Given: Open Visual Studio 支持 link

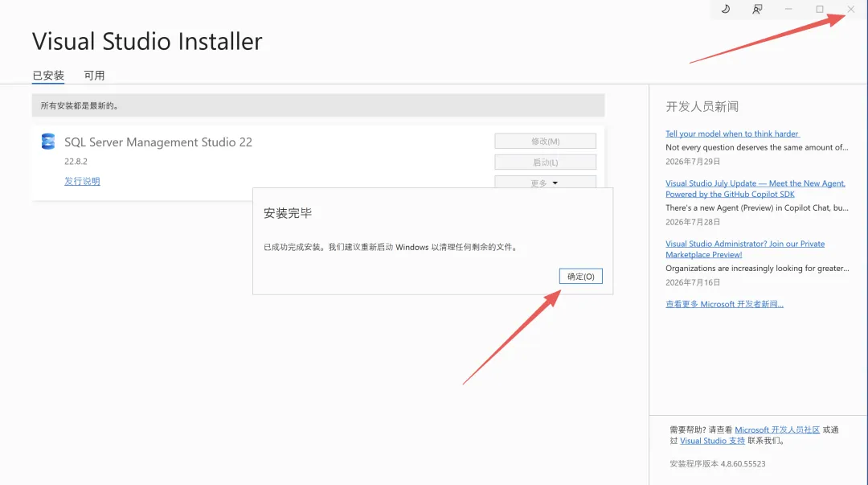Looking at the screenshot, I should [x=712, y=441].
